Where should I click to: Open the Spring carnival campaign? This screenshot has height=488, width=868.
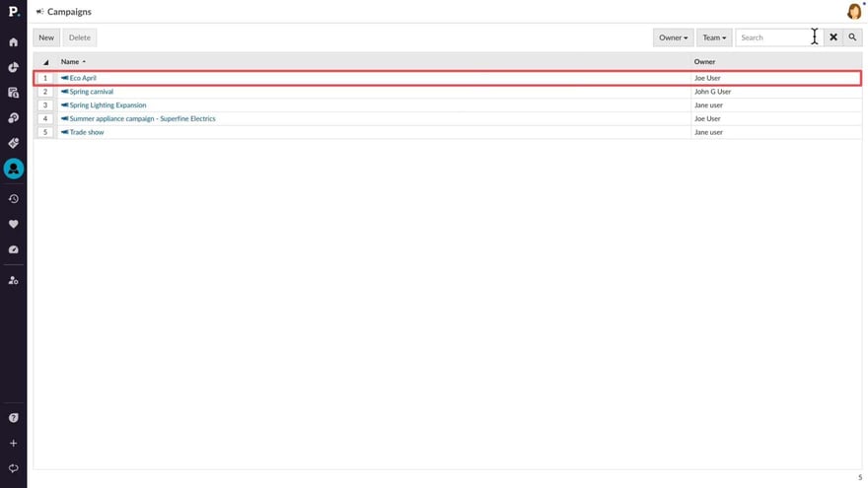(x=92, y=92)
